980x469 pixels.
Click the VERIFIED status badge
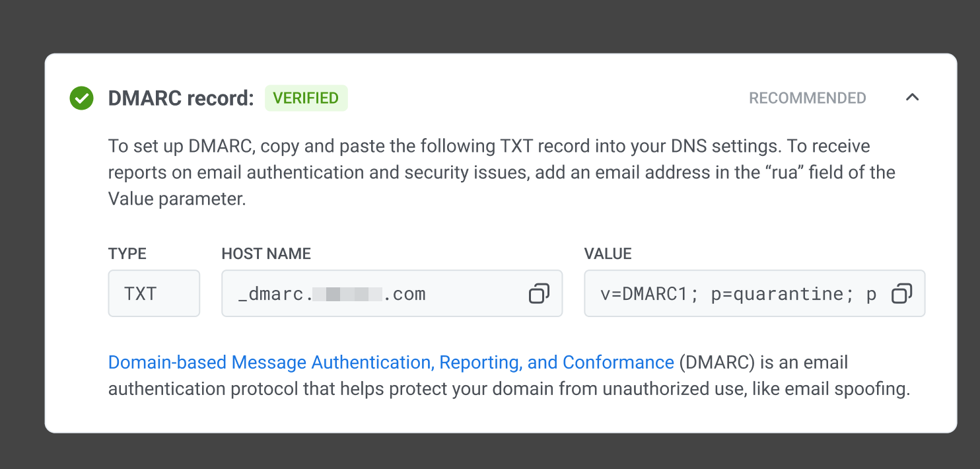(x=306, y=98)
